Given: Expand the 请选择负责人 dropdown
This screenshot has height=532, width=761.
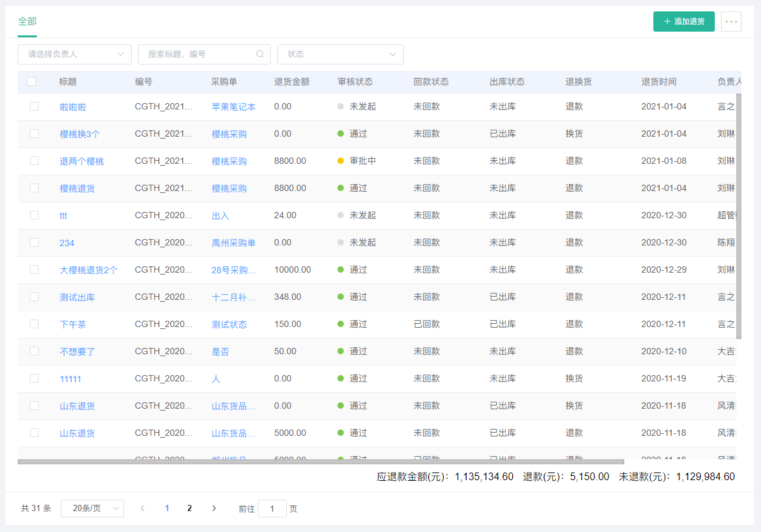Looking at the screenshot, I should (75, 54).
